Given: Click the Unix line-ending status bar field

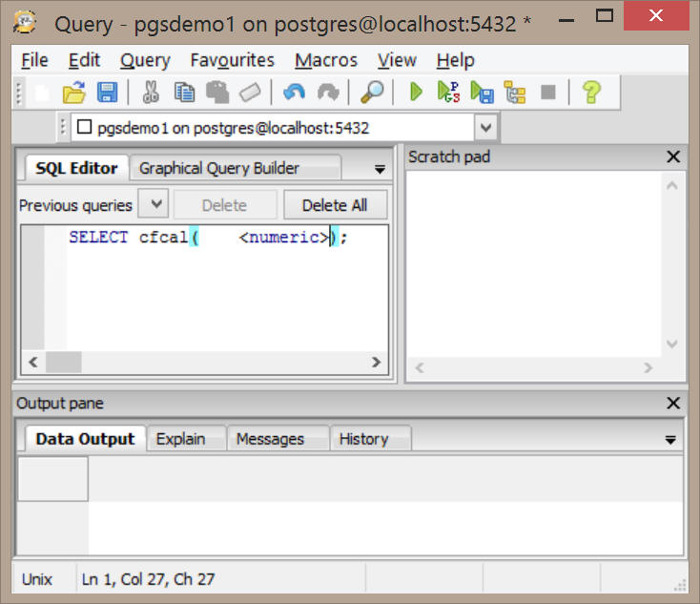Looking at the screenshot, I should tap(36, 579).
